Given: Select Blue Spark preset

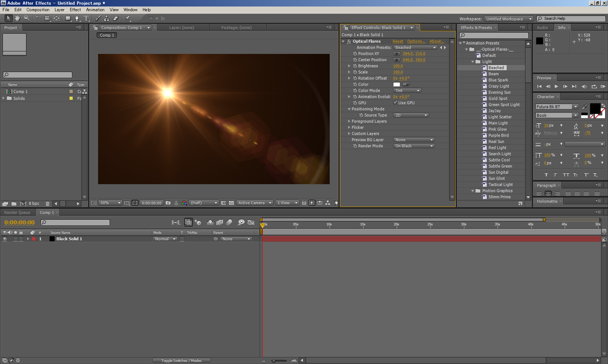Looking at the screenshot, I should click(x=498, y=80).
